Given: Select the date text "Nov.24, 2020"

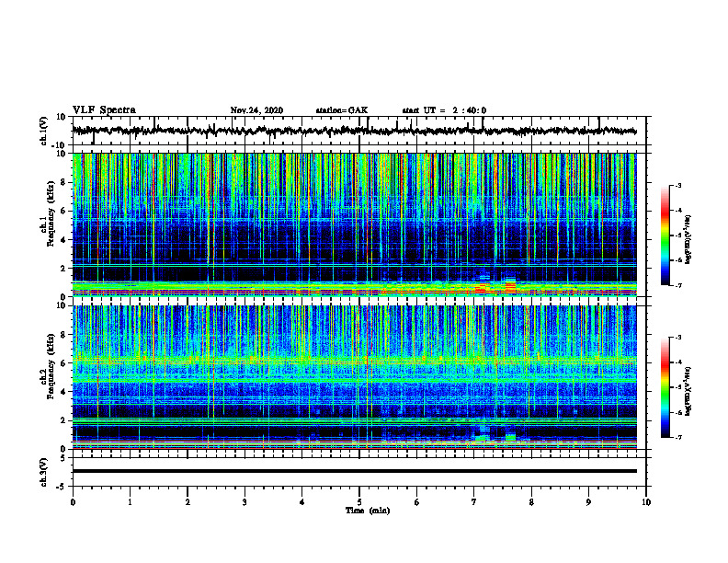Looking at the screenshot, I should tap(256, 110).
